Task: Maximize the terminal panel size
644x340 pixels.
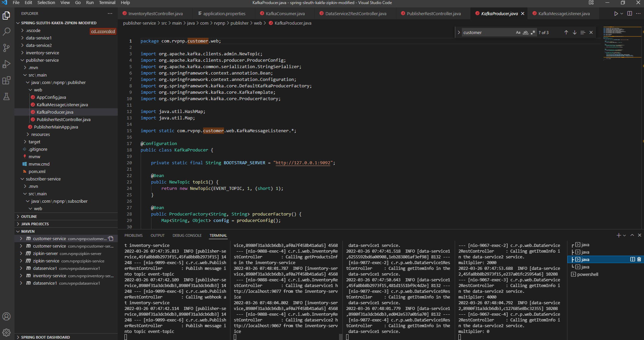Action: [x=632, y=235]
